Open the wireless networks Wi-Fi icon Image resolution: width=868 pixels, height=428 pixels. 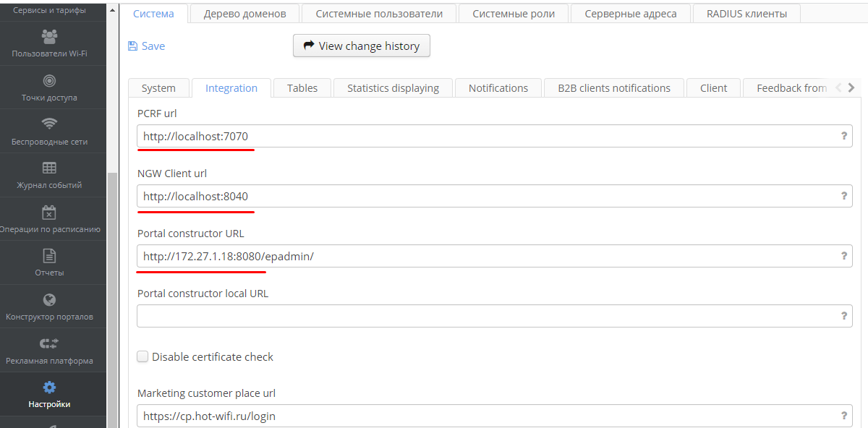49,124
